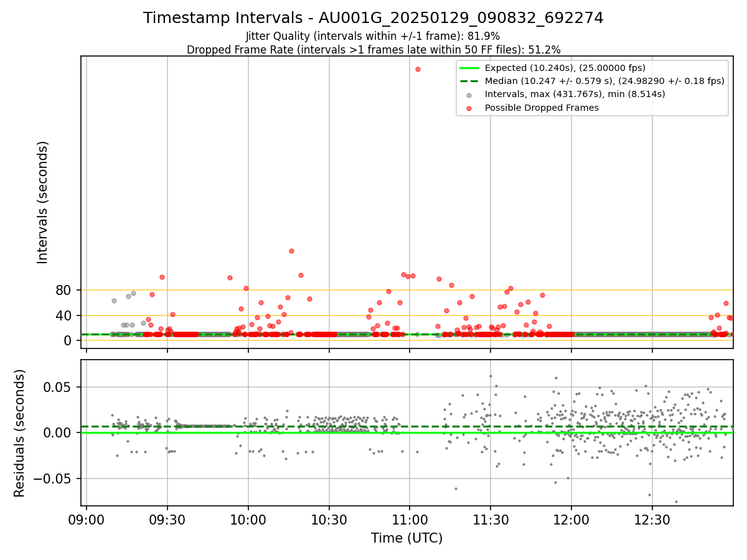Viewport: 747px width, 560px height.
Task: Click the "Intervals (seconds)" axis label
Action: point(42,202)
